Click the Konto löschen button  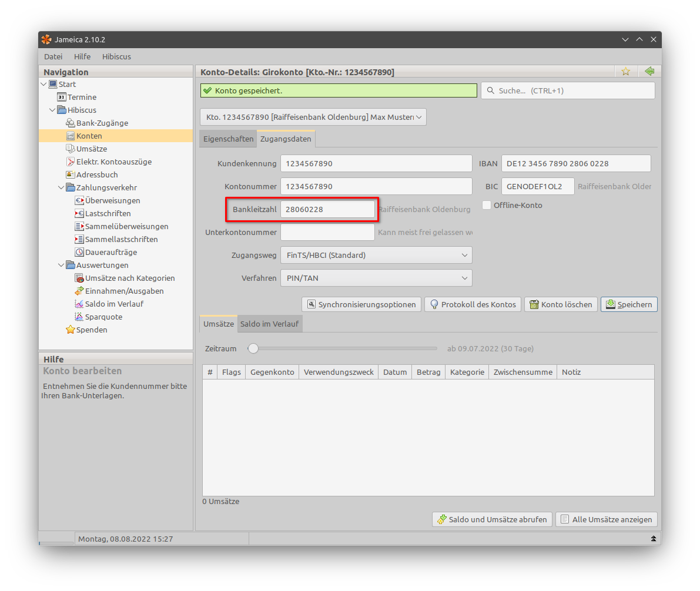pyautogui.click(x=561, y=304)
